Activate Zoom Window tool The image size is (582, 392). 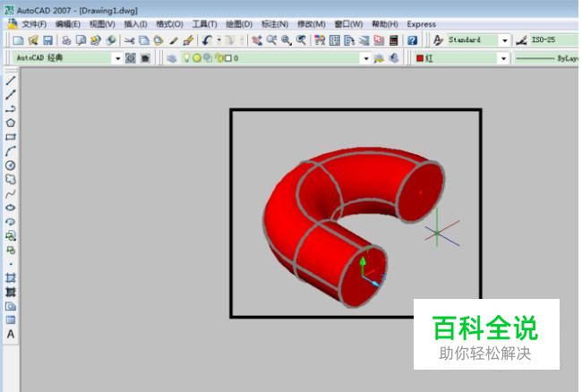coord(287,40)
